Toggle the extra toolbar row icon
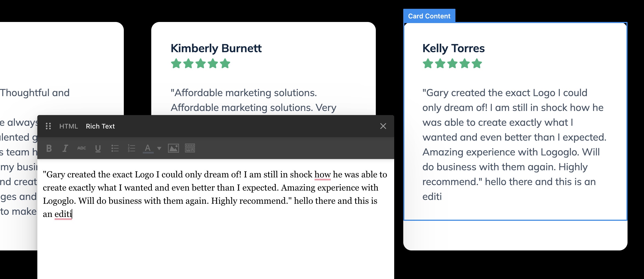Viewport: 644px width, 279px height. [190, 148]
